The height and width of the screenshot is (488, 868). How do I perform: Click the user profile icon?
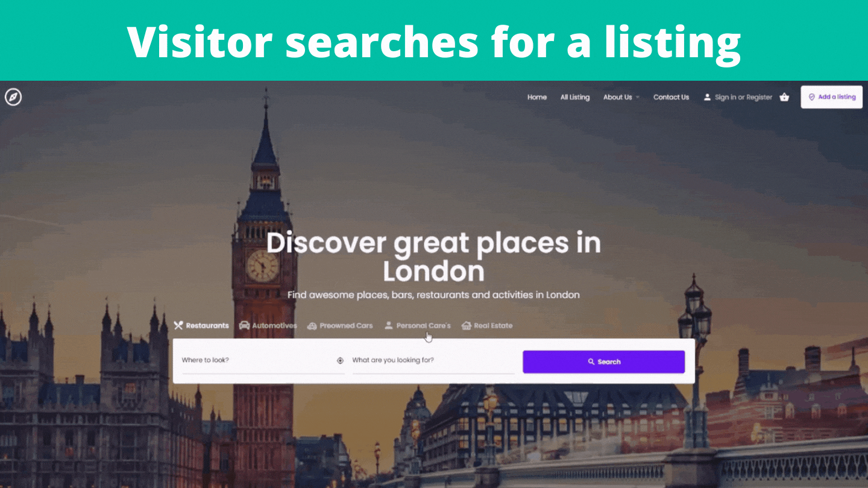707,97
